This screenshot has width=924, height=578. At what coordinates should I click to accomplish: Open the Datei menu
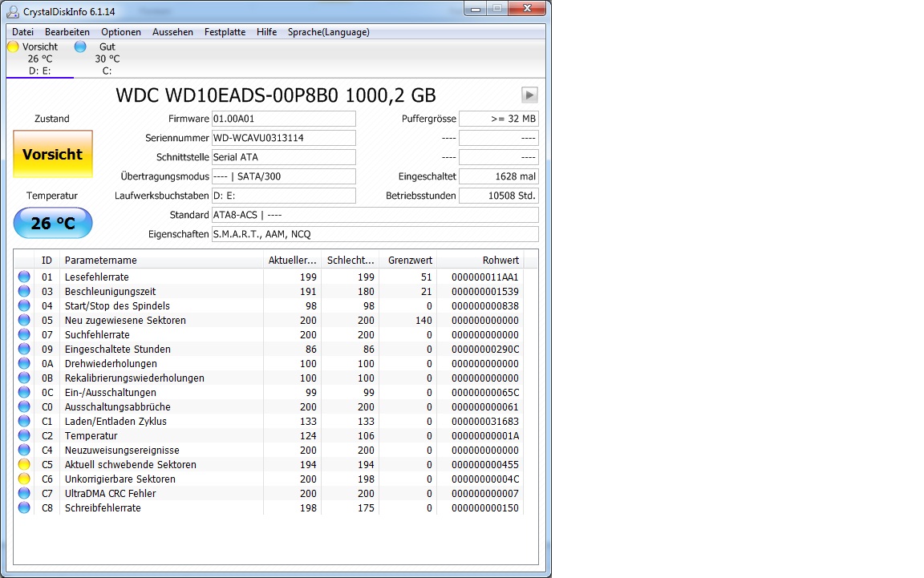coord(23,32)
